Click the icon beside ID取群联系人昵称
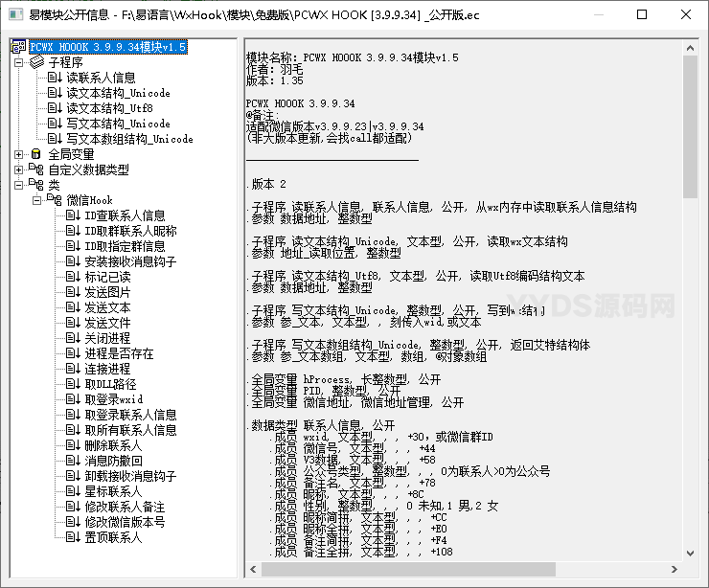This screenshot has width=709, height=588. pos(73,231)
